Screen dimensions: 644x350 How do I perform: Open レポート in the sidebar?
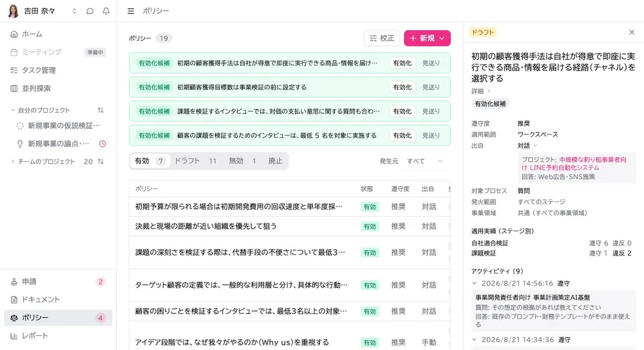tap(58, 336)
